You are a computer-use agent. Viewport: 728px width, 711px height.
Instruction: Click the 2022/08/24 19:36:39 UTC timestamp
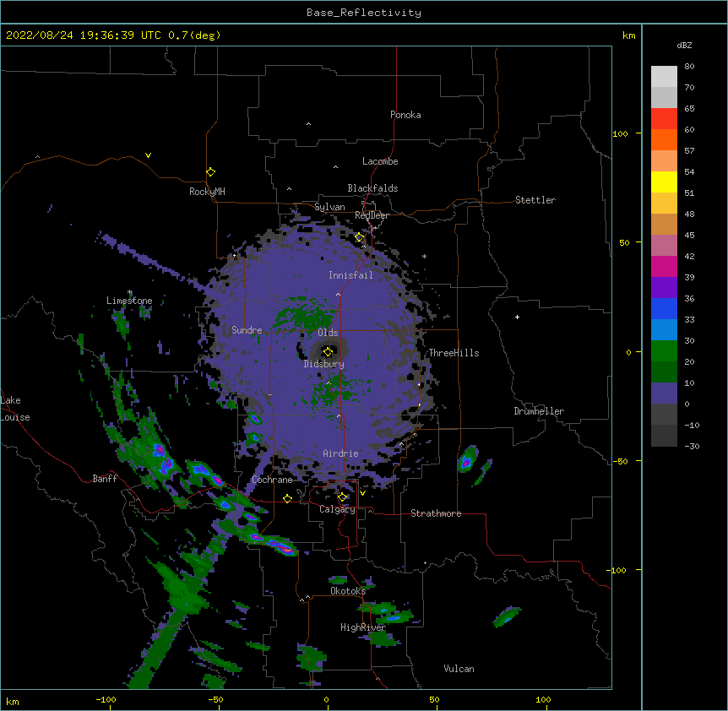tap(84, 35)
